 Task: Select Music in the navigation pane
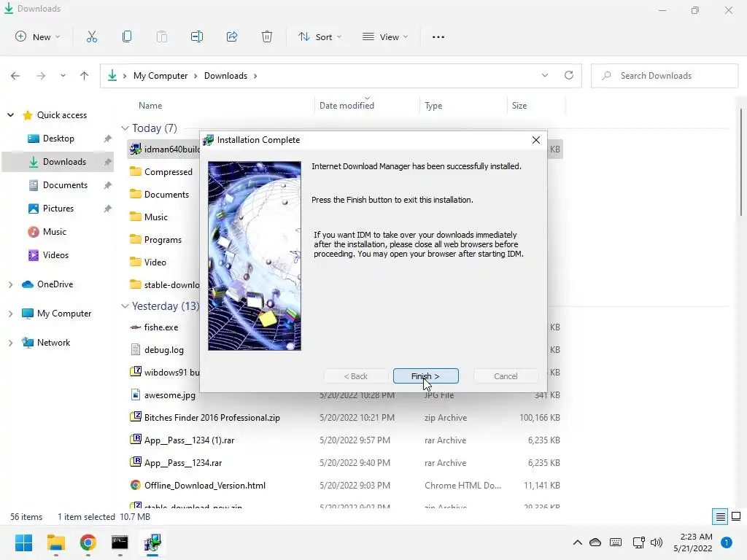coord(47,231)
